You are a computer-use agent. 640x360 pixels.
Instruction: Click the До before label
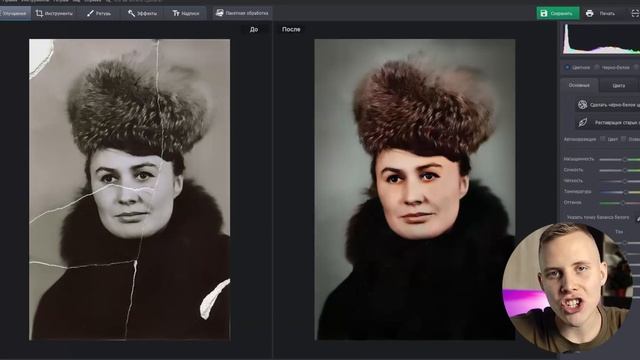coord(254,29)
